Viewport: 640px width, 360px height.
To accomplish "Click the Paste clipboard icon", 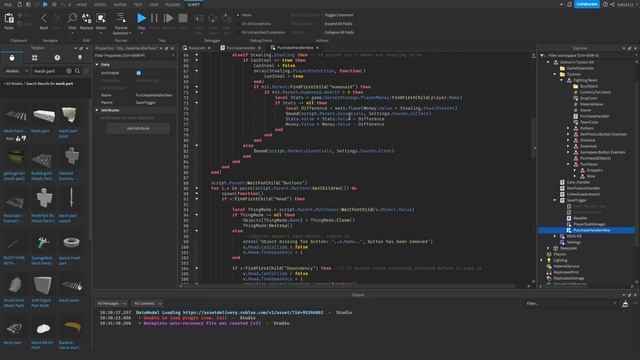I will coord(9,19).
